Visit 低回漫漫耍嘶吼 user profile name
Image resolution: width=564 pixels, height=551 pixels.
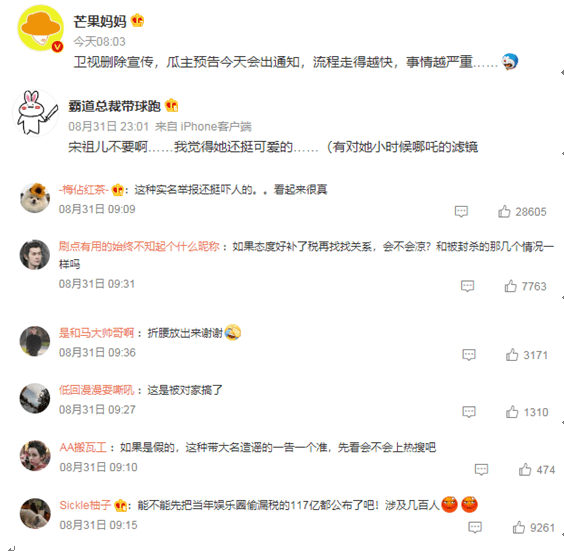click(96, 390)
